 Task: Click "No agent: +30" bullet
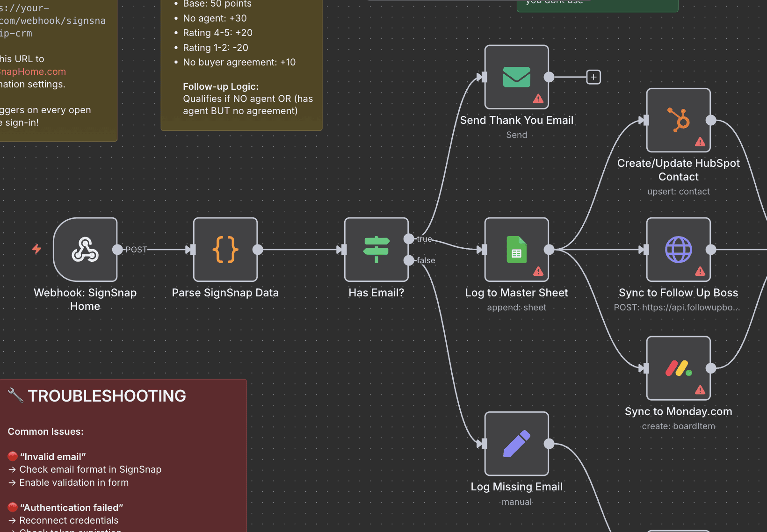click(x=215, y=18)
